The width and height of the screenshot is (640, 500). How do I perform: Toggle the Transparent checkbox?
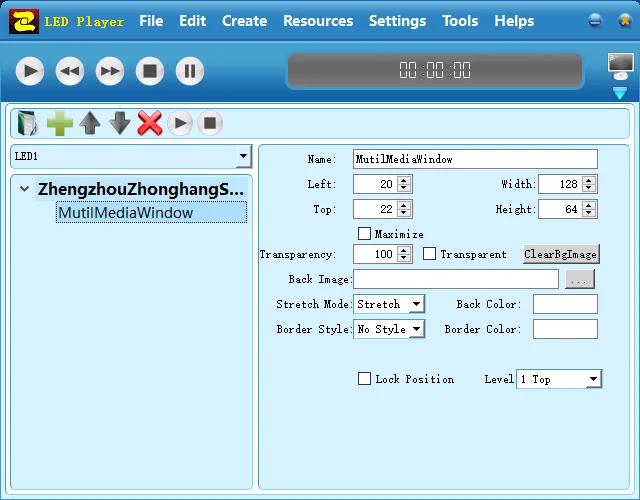tap(430, 254)
